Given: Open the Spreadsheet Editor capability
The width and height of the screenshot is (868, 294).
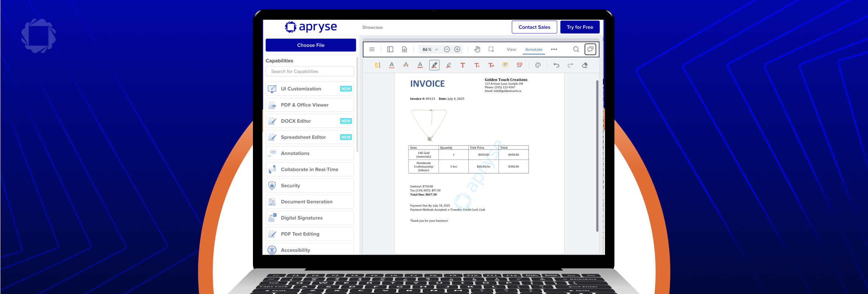Looking at the screenshot, I should point(310,137).
